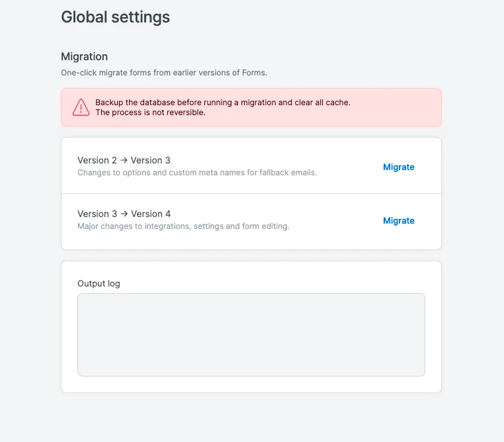Viewport: 504px width, 442px height.
Task: Click the Version 2 → Version 3 title
Action: tap(124, 160)
